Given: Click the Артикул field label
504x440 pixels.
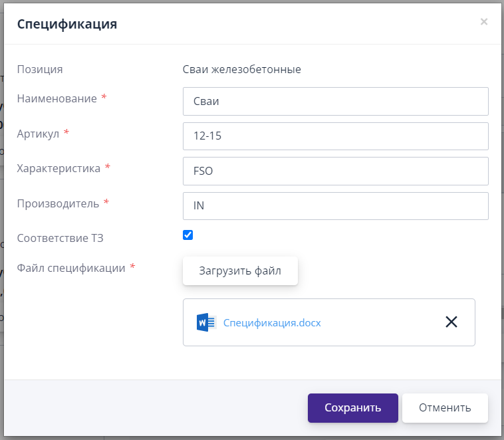Looking at the screenshot, I should point(38,134).
